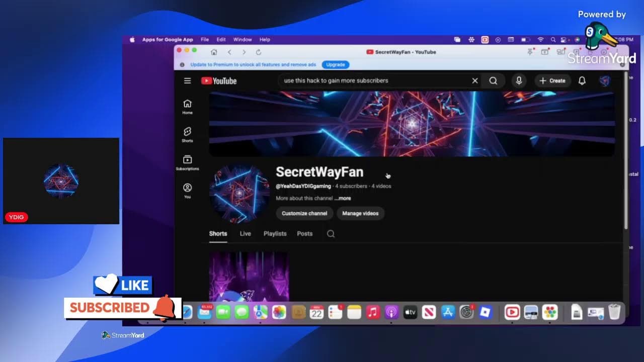This screenshot has height=362, width=644.
Task: Open the red YouTube app in Dock
Action: coord(512,312)
